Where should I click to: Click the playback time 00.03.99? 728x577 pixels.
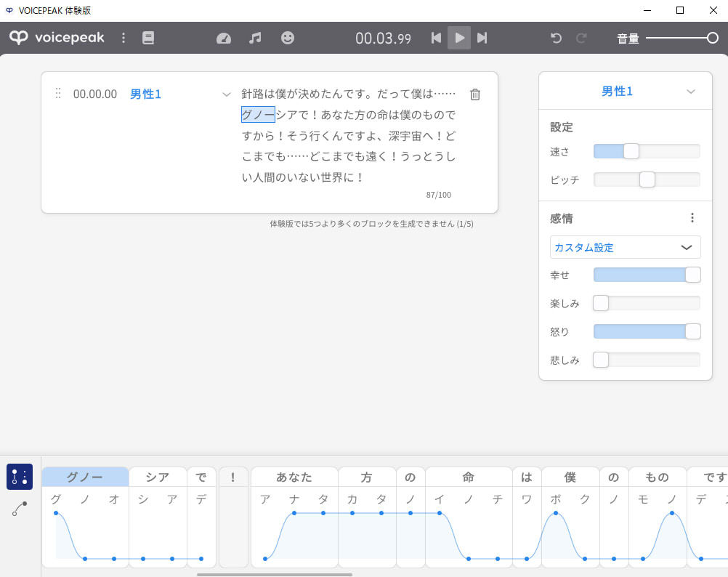(383, 38)
